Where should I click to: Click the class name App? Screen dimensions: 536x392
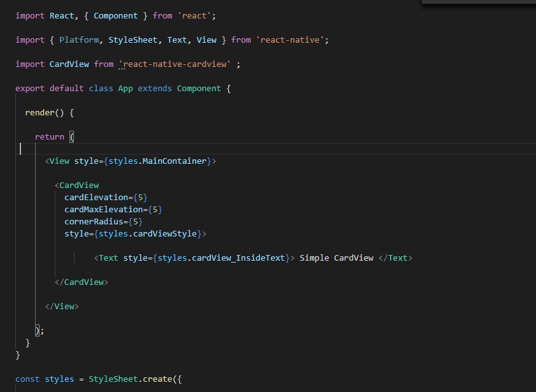click(x=126, y=89)
